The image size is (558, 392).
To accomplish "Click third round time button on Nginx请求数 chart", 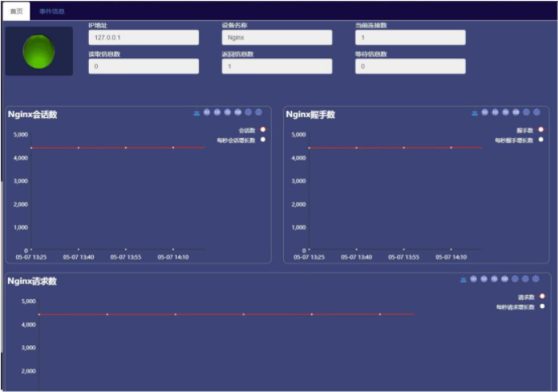I will point(494,279).
